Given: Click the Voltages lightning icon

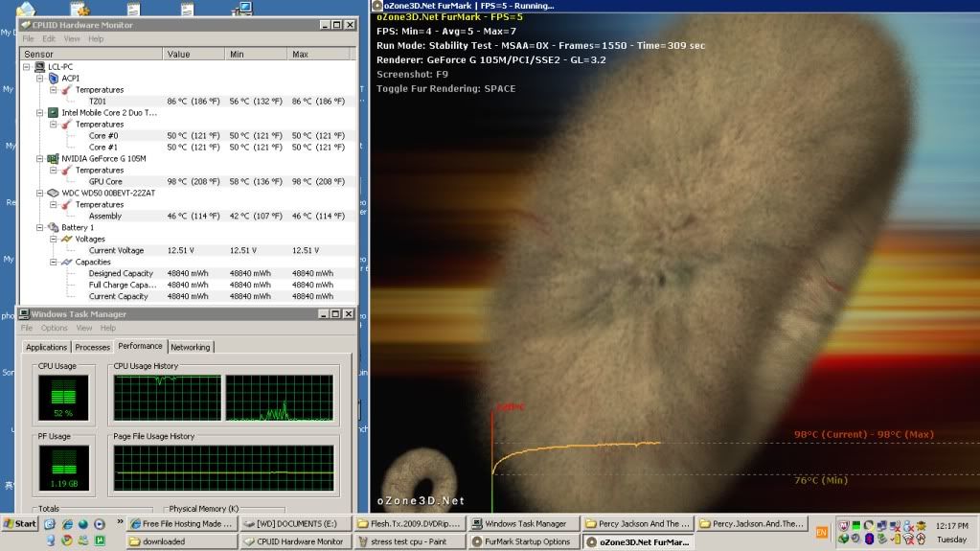Looking at the screenshot, I should (x=67, y=239).
